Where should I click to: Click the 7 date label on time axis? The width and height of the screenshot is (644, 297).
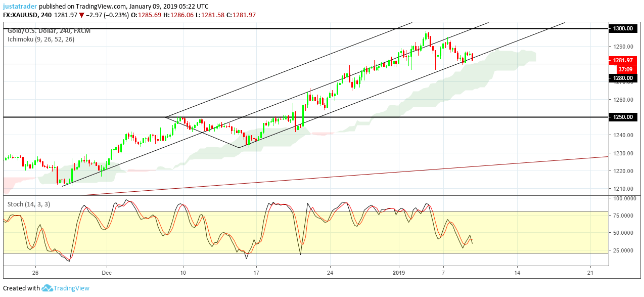tap(443, 272)
